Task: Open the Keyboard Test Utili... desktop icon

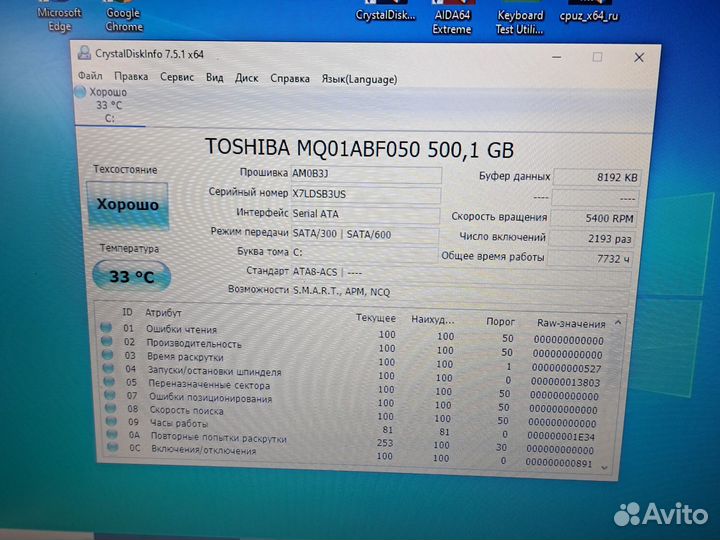Action: point(520,19)
